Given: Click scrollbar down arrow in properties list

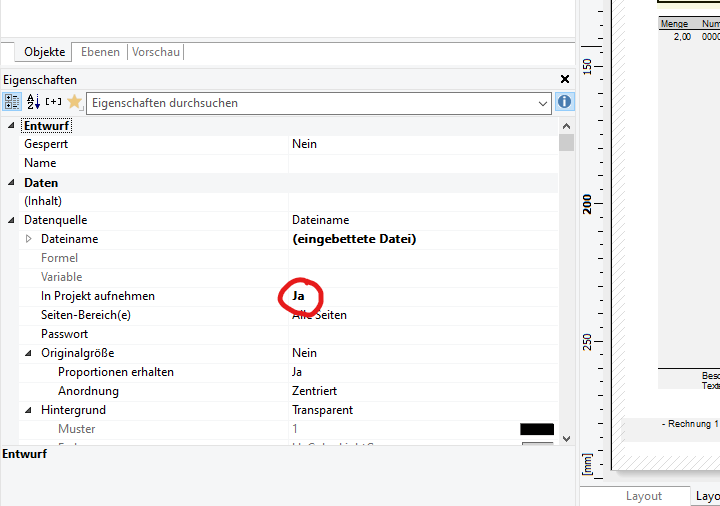Looking at the screenshot, I should click(567, 439).
